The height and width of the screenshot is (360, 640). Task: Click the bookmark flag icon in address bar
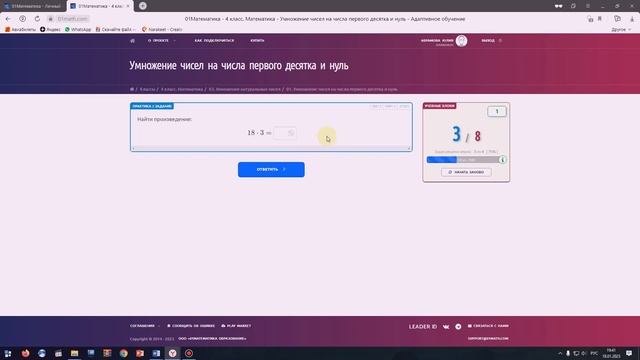tap(600, 19)
